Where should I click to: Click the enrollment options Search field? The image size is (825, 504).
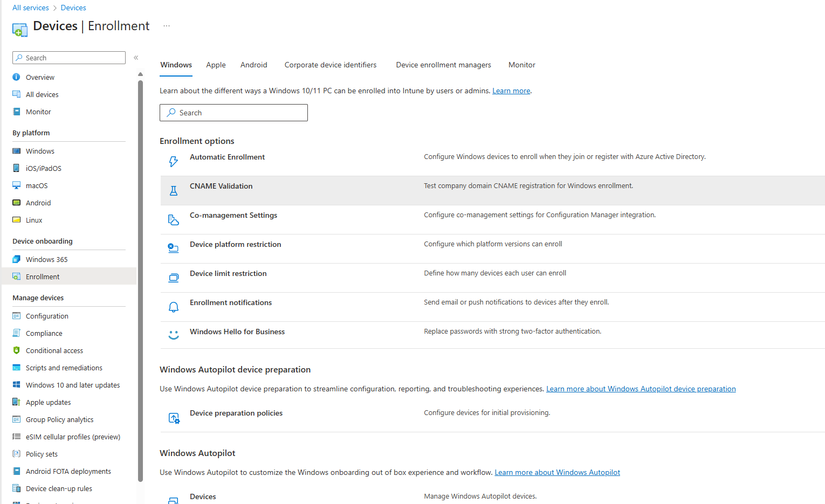coord(233,113)
